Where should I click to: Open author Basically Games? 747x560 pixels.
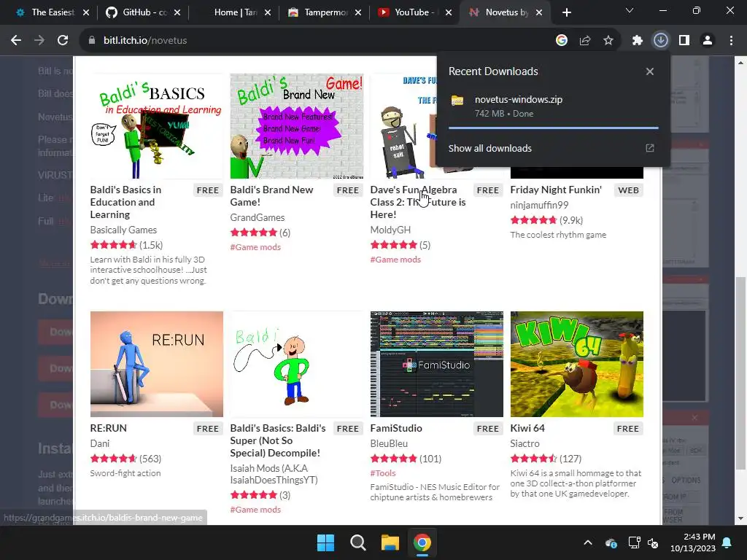pos(123,230)
